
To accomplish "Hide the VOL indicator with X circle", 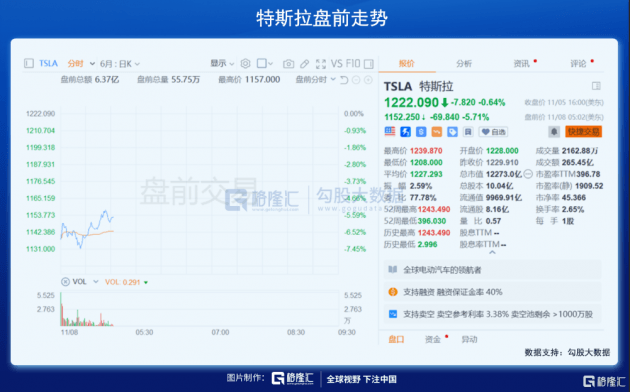I will point(65,282).
